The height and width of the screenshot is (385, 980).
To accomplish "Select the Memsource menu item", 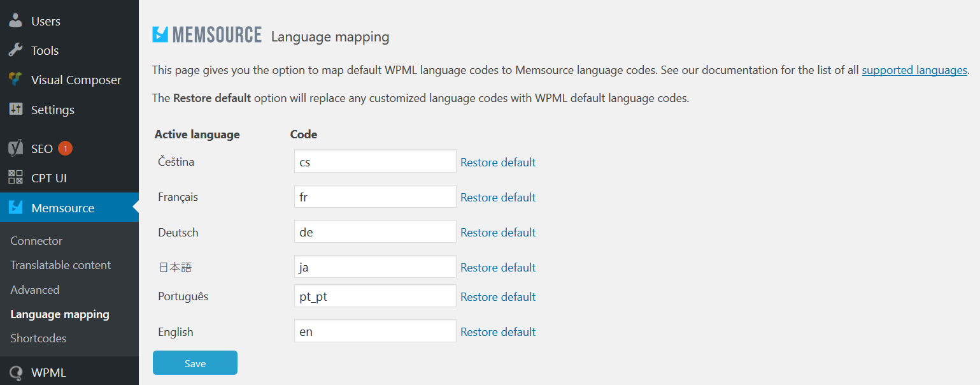I will (69, 208).
